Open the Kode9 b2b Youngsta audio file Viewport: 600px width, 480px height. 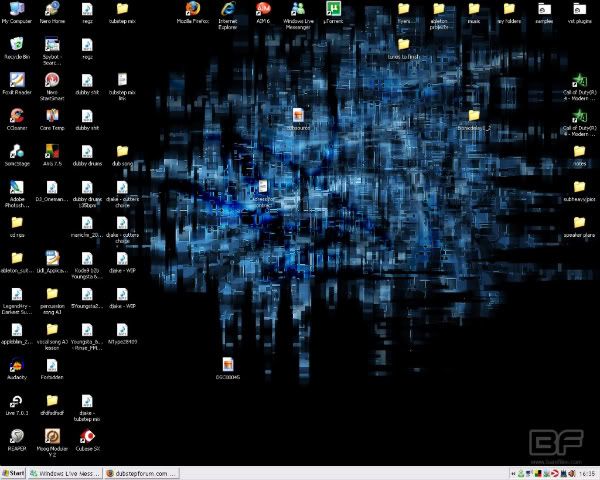[87, 265]
